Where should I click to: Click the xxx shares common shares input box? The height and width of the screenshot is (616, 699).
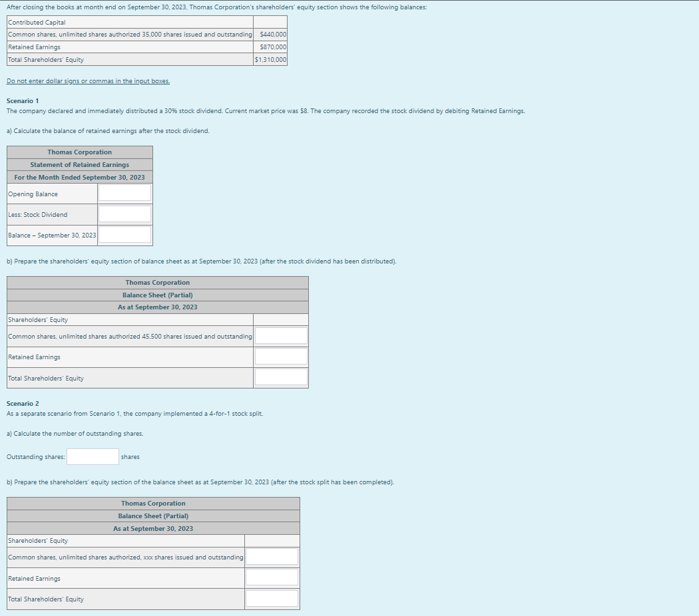(x=272, y=557)
